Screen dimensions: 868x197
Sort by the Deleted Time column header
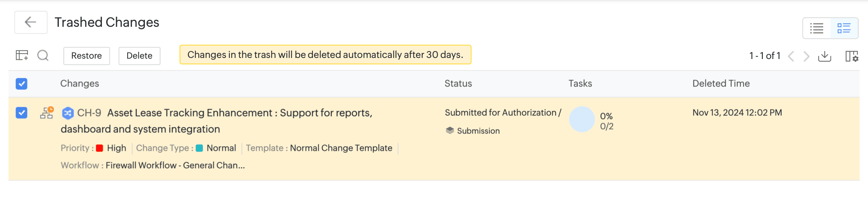[x=721, y=84]
